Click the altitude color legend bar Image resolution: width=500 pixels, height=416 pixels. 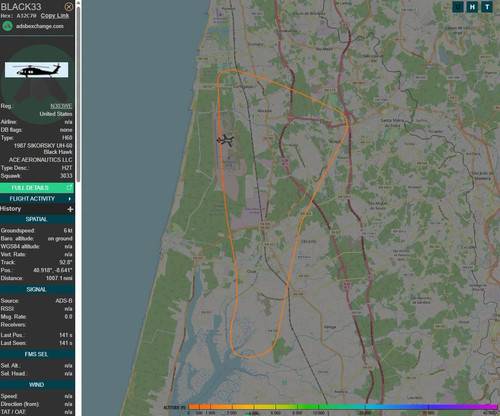[x=343, y=407]
